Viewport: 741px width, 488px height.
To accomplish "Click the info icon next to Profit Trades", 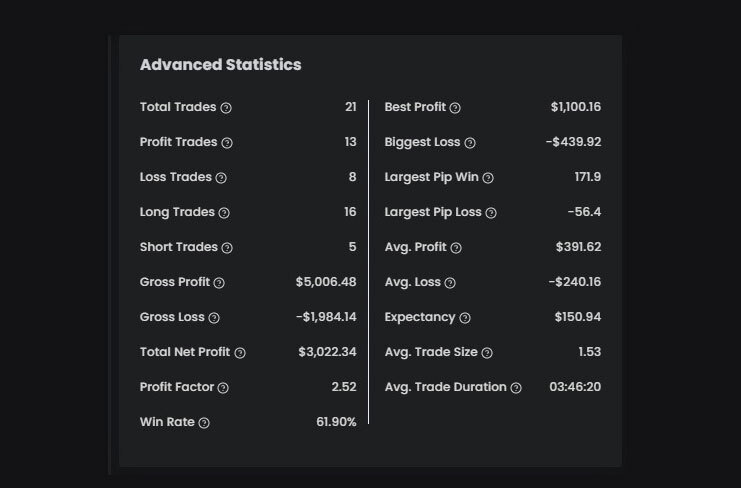I will 227,143.
